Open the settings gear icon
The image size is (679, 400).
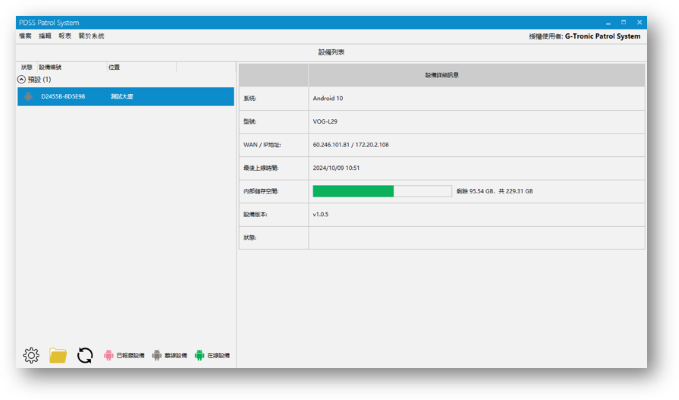31,355
